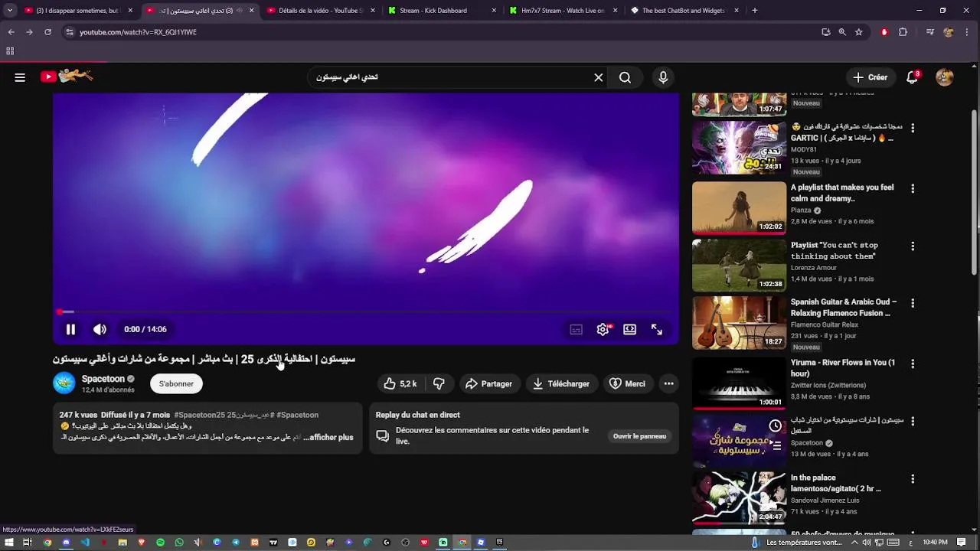
Task: Click the search magnifier button
Action: point(625,77)
